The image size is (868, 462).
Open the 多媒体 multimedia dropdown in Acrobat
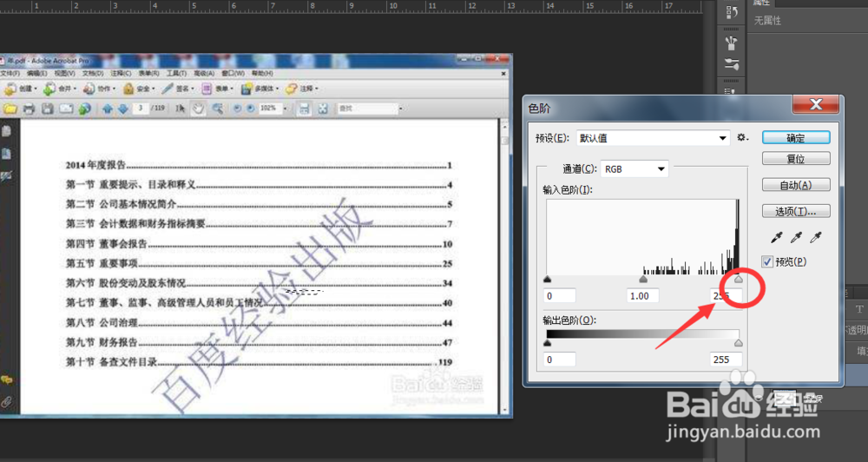[260, 89]
